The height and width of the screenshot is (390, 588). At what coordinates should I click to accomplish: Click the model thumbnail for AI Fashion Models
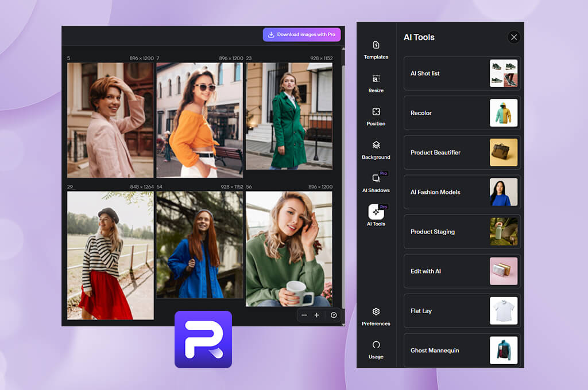tap(504, 192)
